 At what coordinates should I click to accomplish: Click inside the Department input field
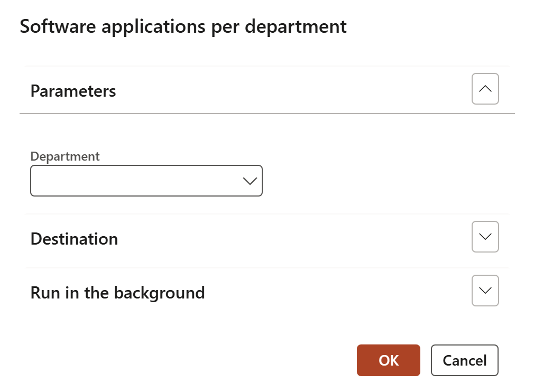[132, 181]
